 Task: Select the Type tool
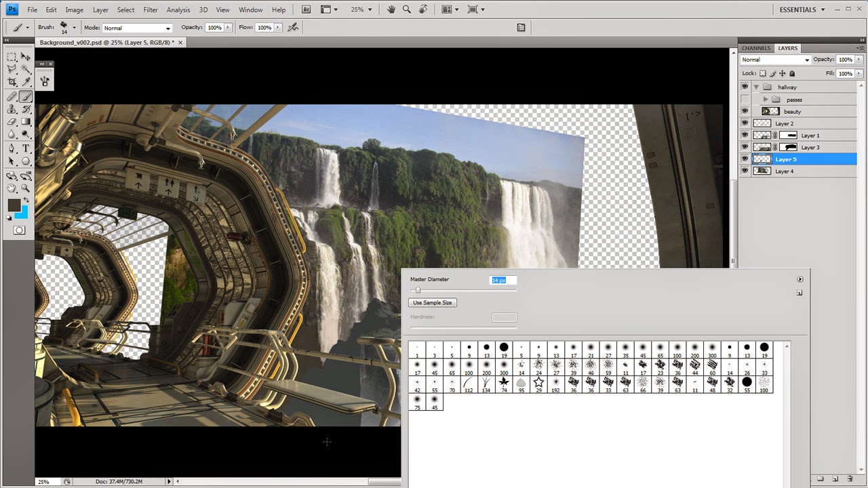(x=26, y=148)
